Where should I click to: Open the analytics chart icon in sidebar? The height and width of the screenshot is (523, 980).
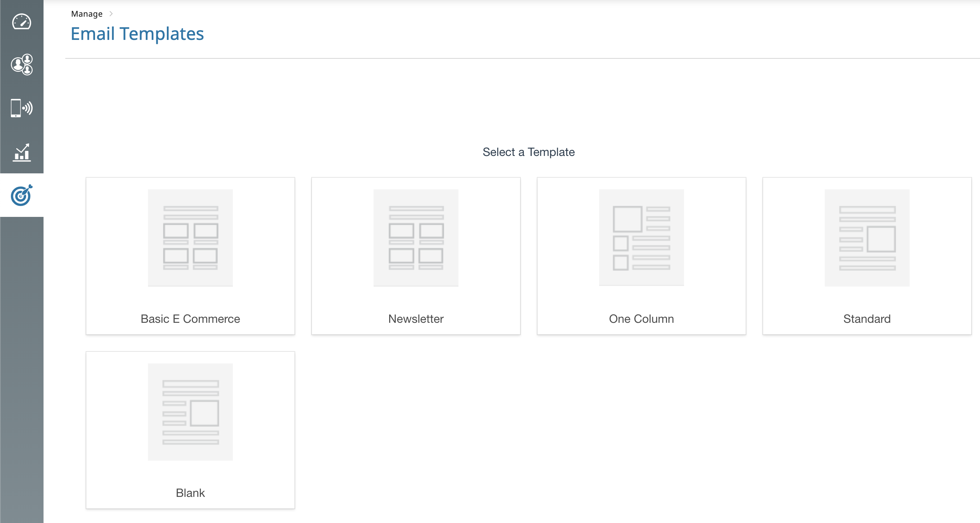[x=22, y=153]
